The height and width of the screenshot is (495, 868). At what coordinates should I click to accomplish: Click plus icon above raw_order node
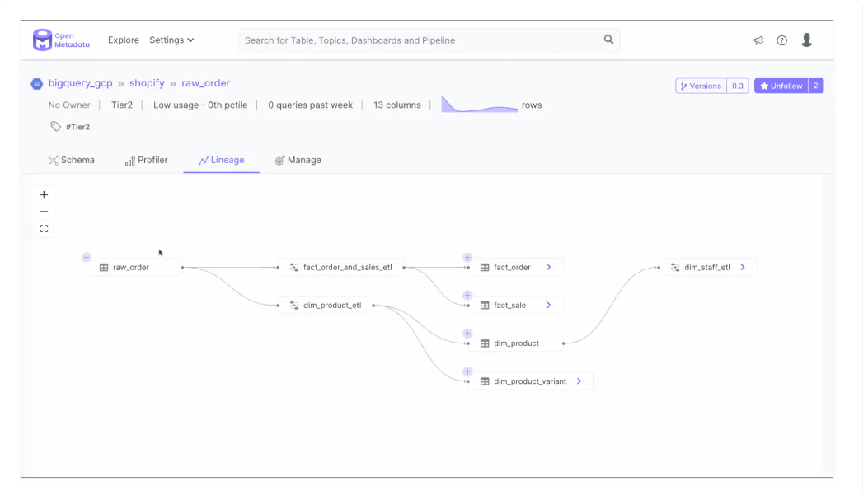point(87,258)
